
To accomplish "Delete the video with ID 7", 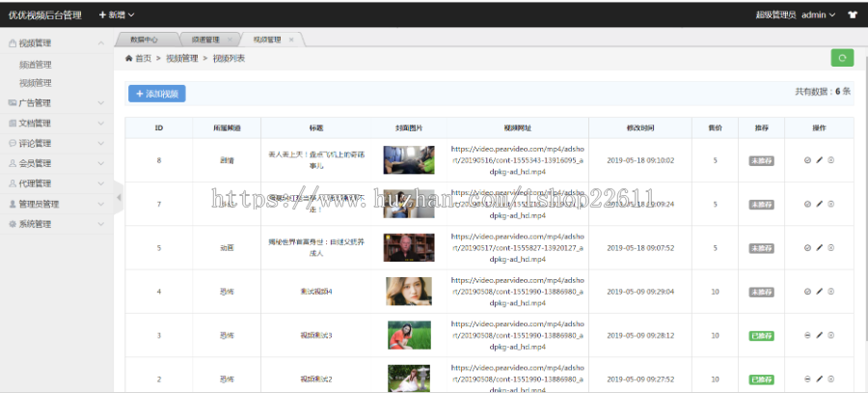I will [831, 204].
